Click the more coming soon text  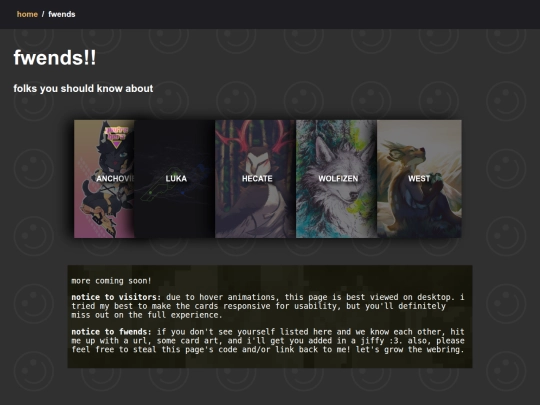click(x=111, y=281)
